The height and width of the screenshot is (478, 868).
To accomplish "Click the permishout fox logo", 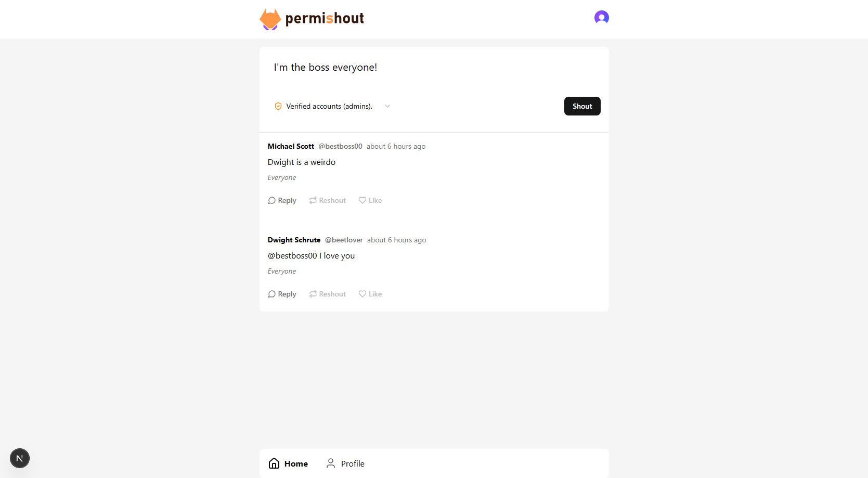I will [x=270, y=19].
